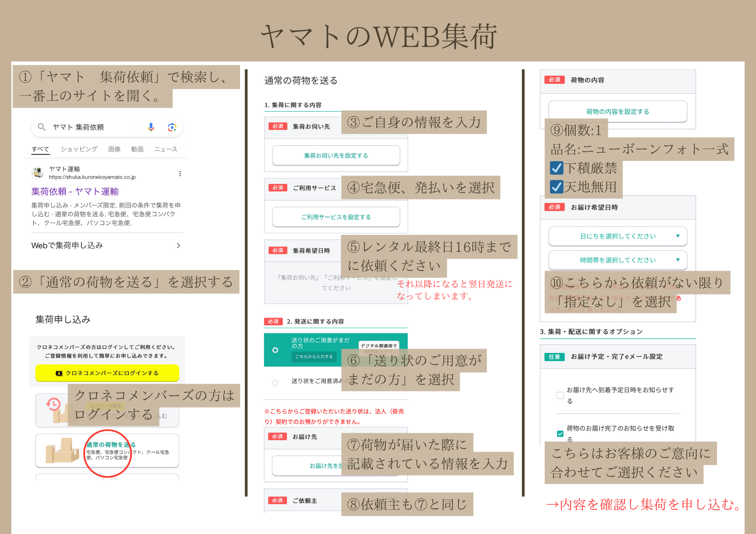Click the red note about 送り状 法人契約

click(x=334, y=417)
